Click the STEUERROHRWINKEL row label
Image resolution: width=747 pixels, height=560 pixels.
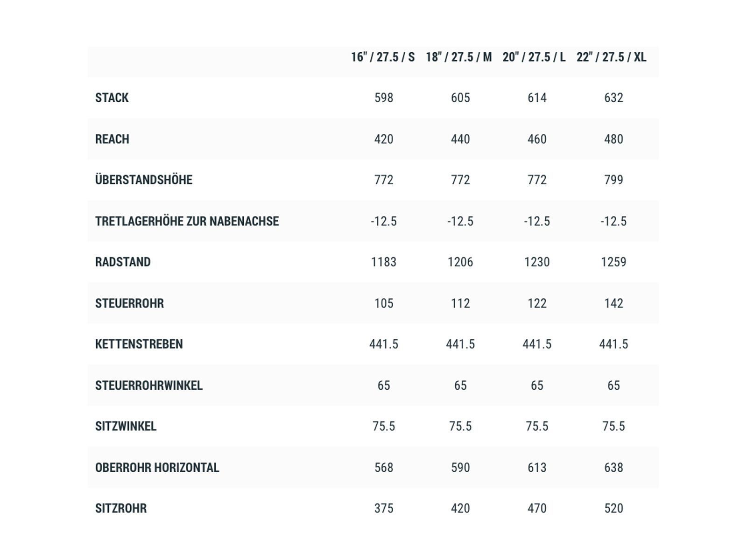pos(149,385)
